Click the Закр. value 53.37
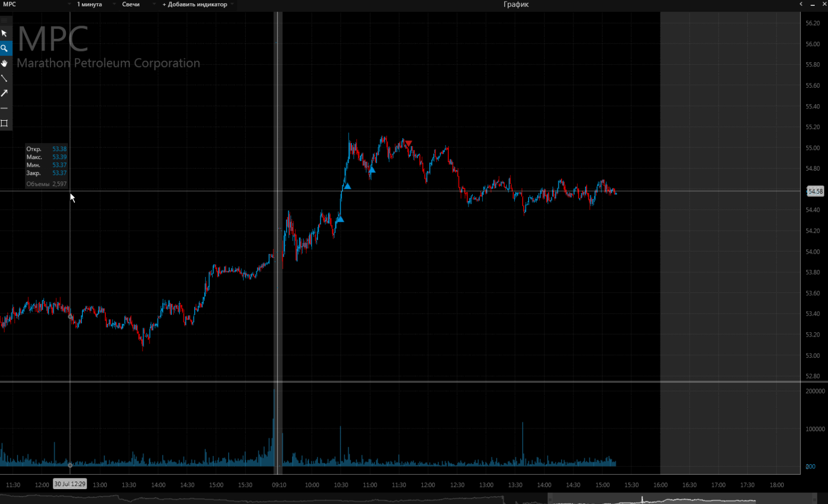 (x=60, y=173)
